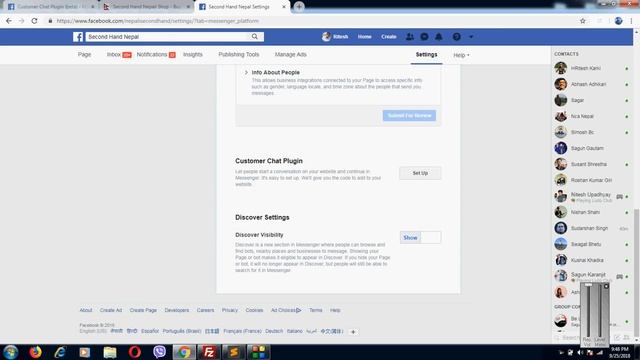Click the About footer link
This screenshot has height=360, width=640.
pos(86,310)
